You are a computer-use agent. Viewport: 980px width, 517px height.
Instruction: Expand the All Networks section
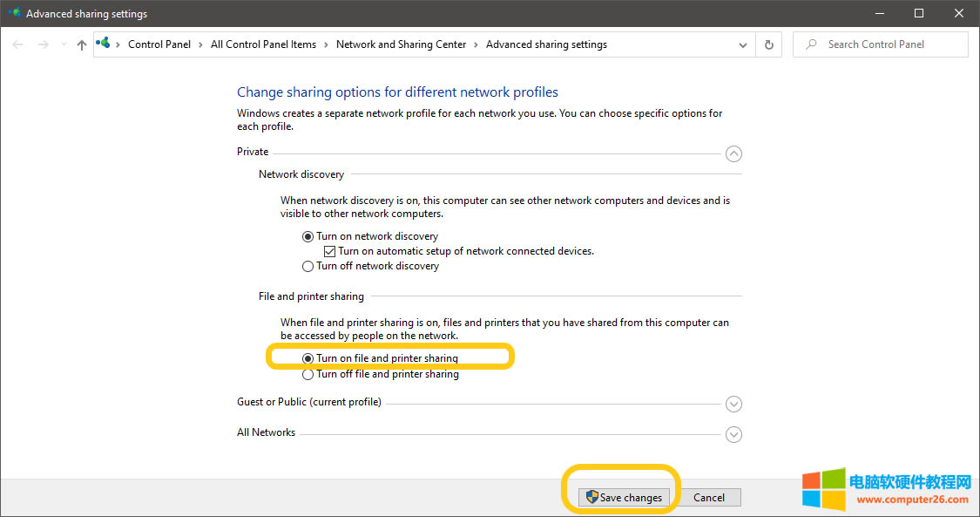point(733,434)
